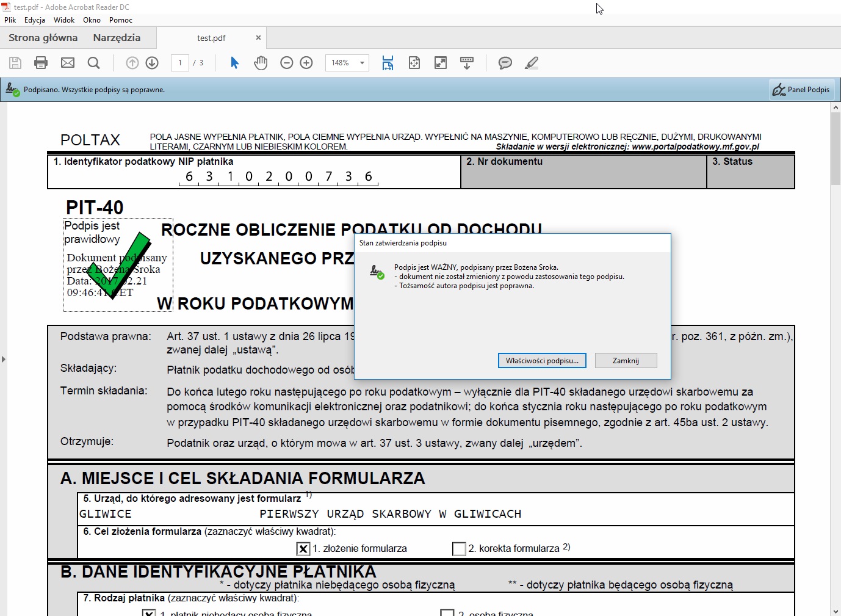
Task: Open Panel Podpis button
Action: (801, 90)
